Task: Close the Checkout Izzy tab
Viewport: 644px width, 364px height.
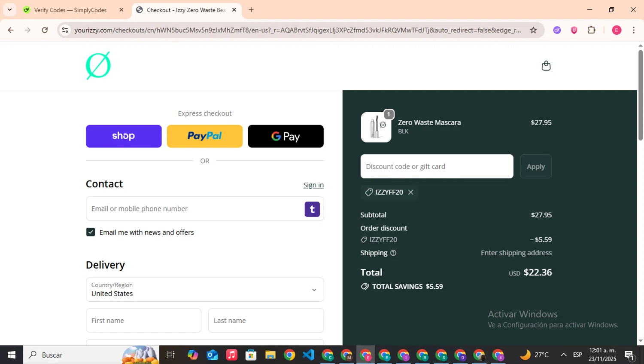Action: tap(234, 10)
